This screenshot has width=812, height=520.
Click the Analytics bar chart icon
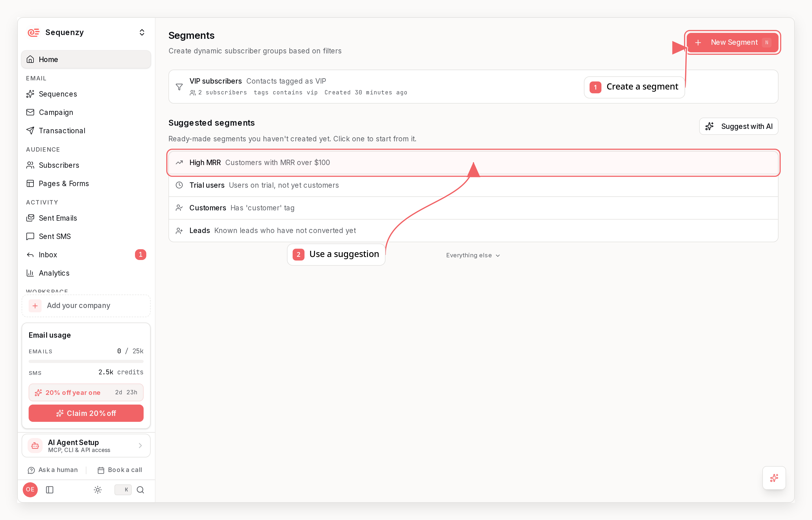click(x=31, y=273)
